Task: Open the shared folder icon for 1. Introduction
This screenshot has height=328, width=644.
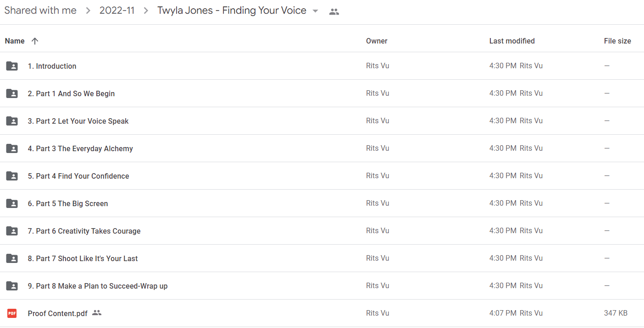Action: tap(12, 66)
